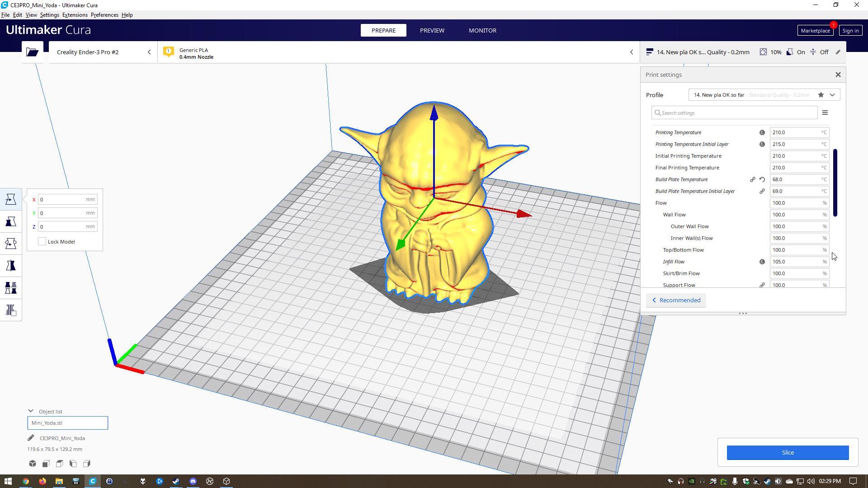Open the Profile dropdown arrow
This screenshot has width=868, height=488.
click(832, 95)
